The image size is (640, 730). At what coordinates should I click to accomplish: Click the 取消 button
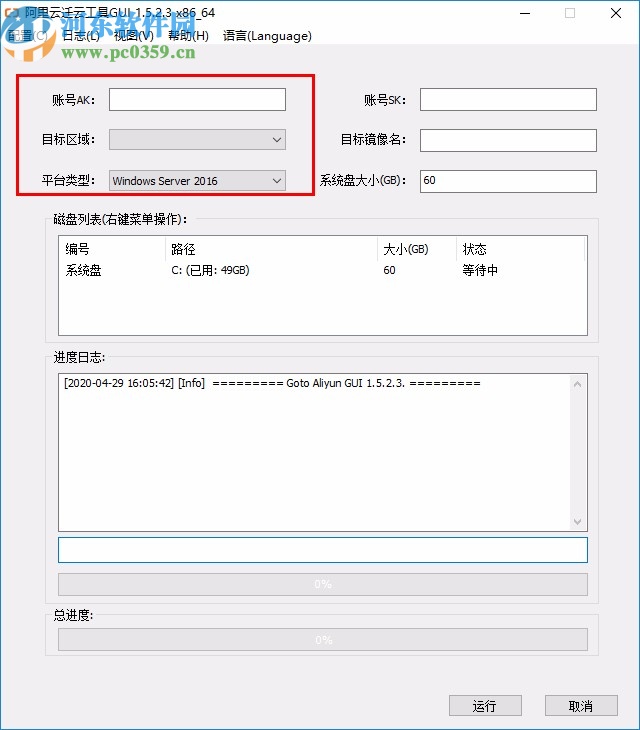pos(581,706)
